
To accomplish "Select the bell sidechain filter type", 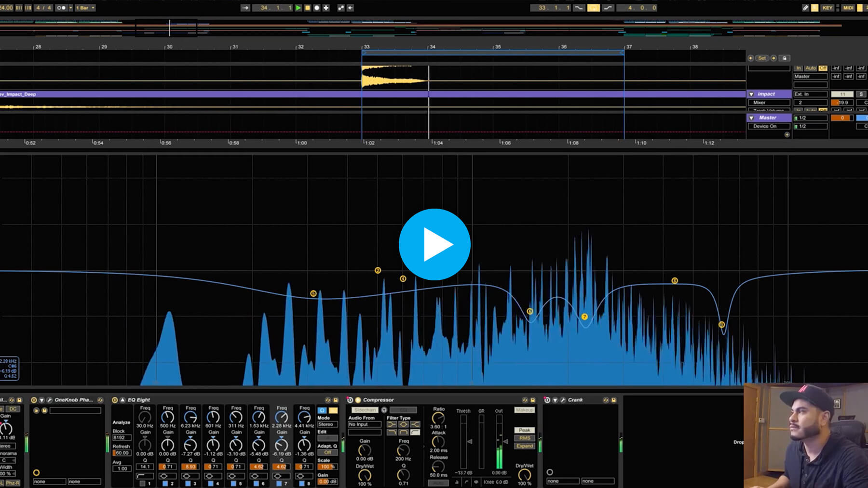I will click(x=404, y=424).
